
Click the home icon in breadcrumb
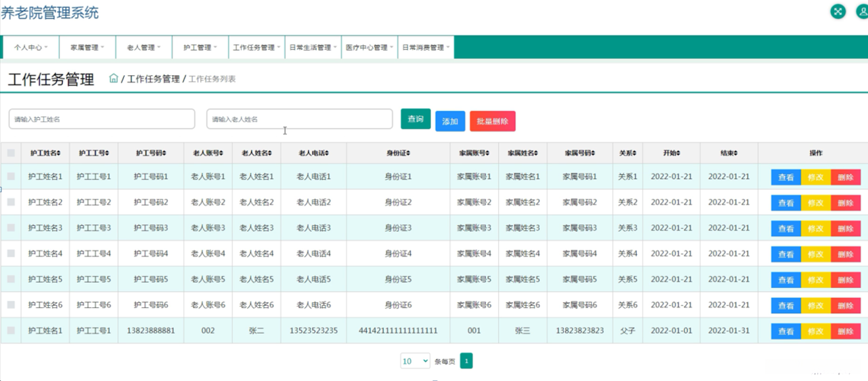pos(113,78)
